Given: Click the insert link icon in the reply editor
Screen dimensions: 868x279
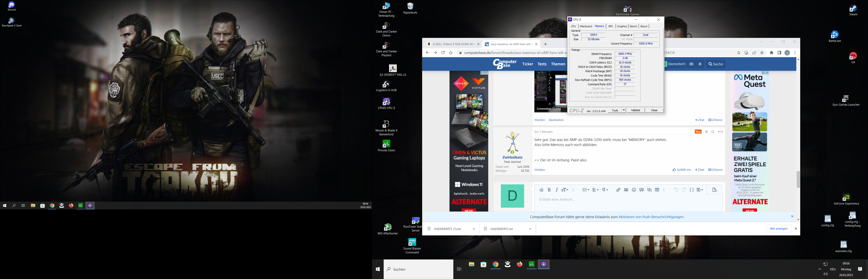Looking at the screenshot, I should click(618, 190).
